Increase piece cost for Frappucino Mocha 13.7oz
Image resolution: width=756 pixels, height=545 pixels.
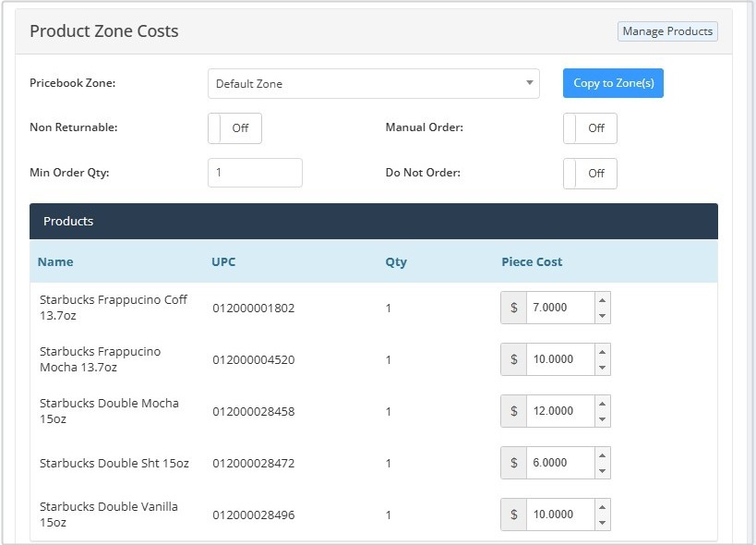click(602, 352)
